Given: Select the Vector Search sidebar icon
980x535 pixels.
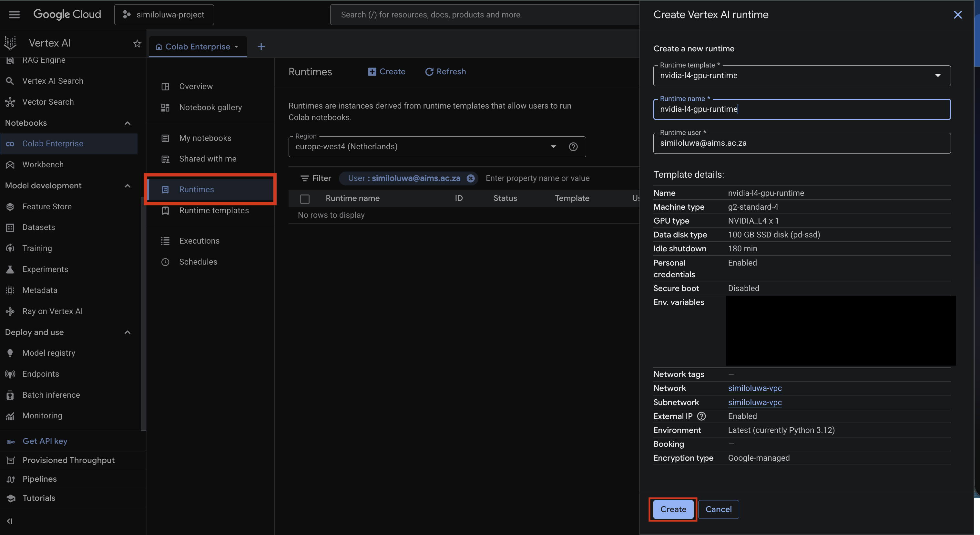Looking at the screenshot, I should click(x=9, y=102).
